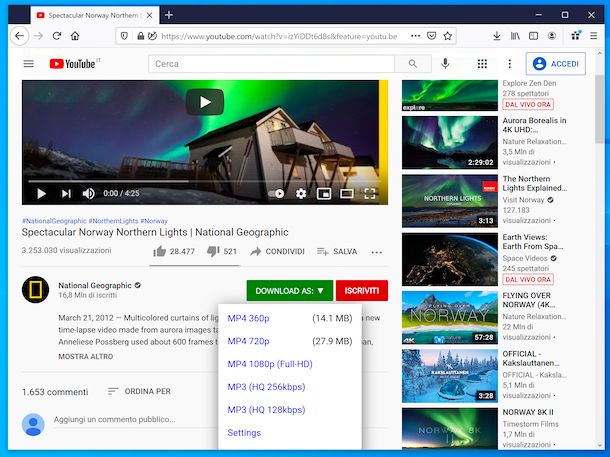Click the Cerca search input field
Image resolution: width=610 pixels, height=457 pixels.
[271, 64]
